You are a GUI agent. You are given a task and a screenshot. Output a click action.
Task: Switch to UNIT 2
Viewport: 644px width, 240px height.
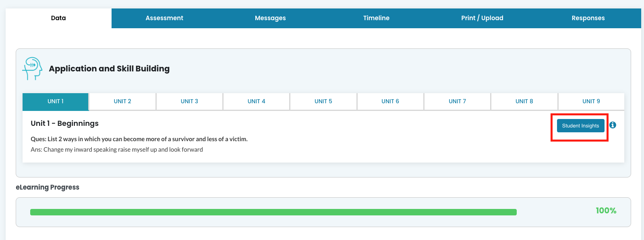pyautogui.click(x=122, y=102)
